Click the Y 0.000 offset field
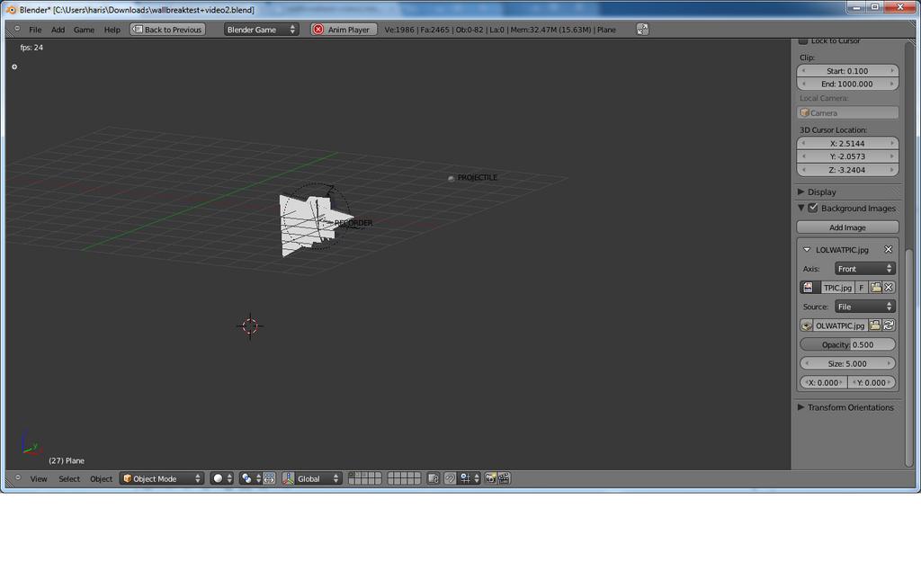Viewport: 921px width, 588px height. 872,382
